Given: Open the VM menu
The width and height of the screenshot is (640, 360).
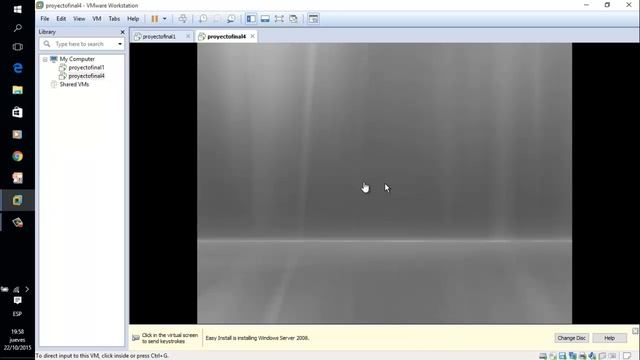Looking at the screenshot, I should (97, 19).
